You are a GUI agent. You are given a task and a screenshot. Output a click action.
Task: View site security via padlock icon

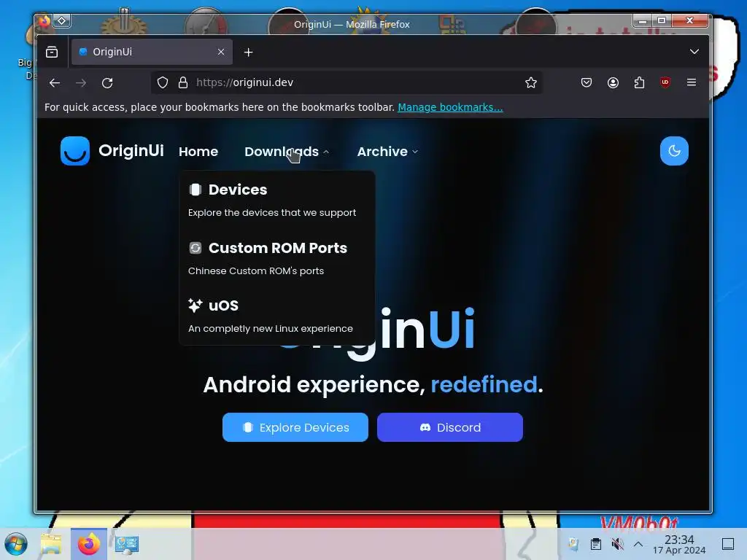point(182,82)
